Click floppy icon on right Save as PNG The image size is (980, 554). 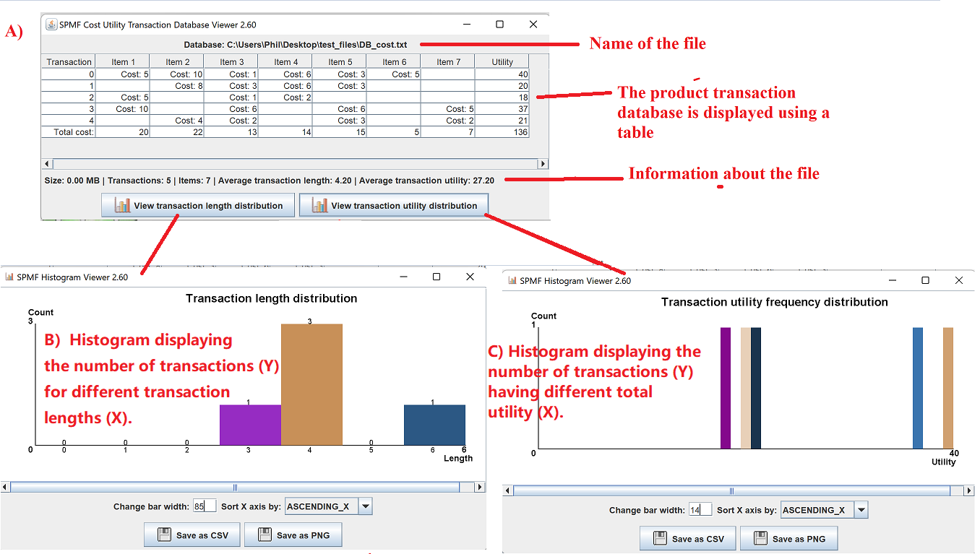[760, 539]
